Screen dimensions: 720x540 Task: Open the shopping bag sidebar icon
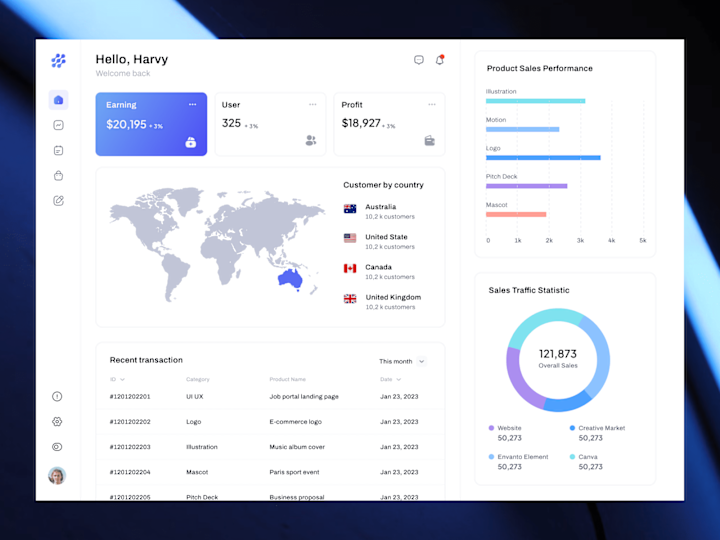(58, 175)
